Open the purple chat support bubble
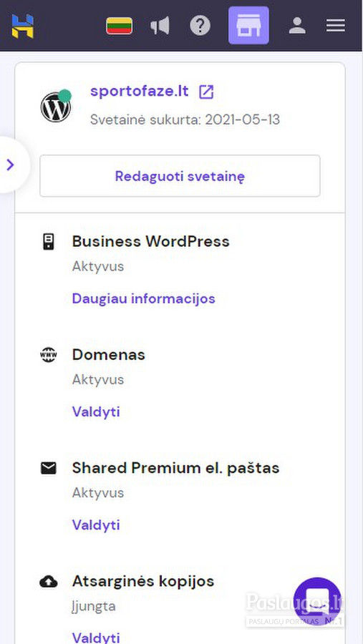 (x=317, y=601)
